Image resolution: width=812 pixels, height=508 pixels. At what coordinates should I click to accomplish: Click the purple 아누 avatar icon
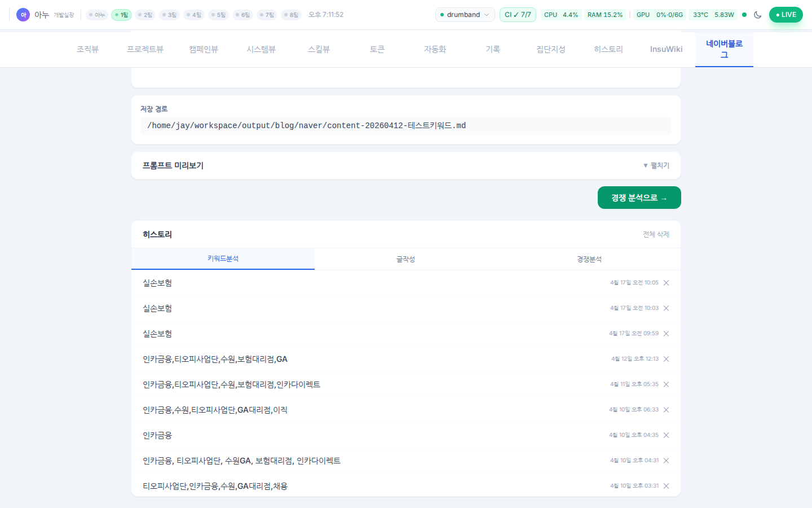click(23, 15)
